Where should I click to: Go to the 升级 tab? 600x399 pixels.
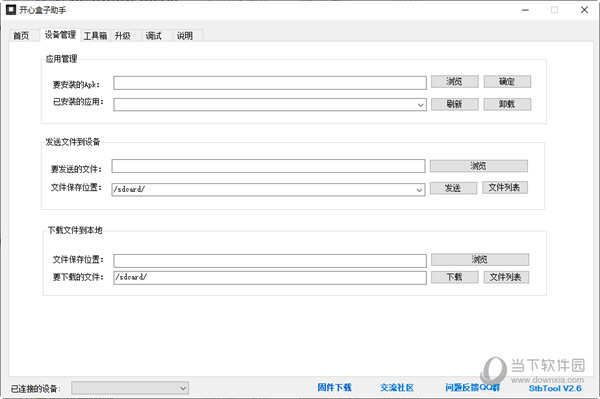pyautogui.click(x=122, y=36)
